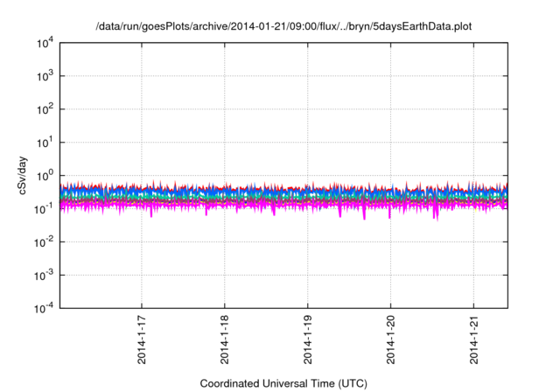The image size is (560, 392).
Task: Click the 10^0 y-axis tick label
Action: point(45,176)
